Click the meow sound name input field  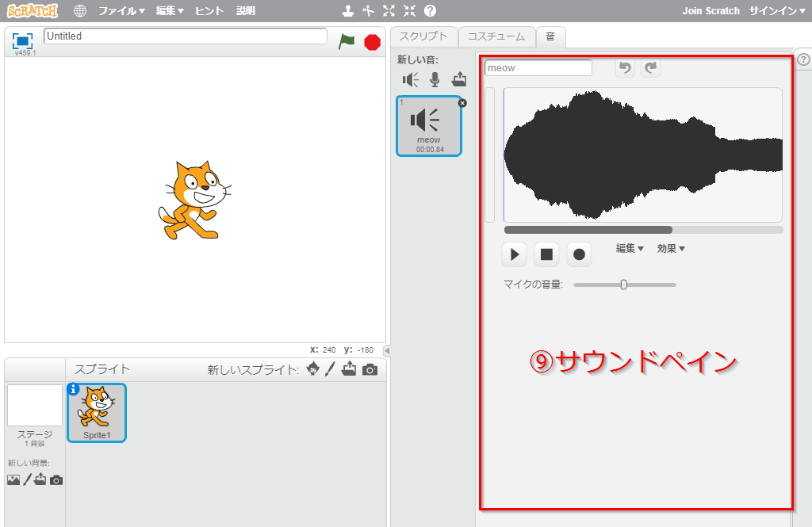coord(538,67)
